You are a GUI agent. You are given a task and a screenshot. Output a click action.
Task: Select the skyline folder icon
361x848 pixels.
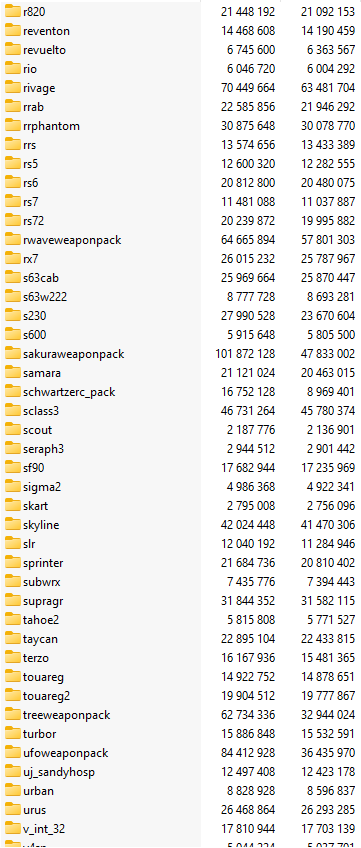(12, 525)
